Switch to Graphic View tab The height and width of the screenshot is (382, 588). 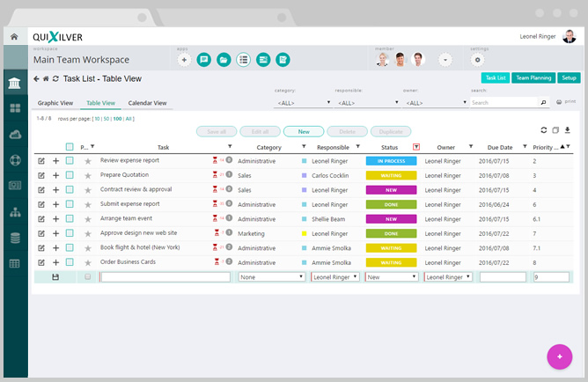[x=55, y=103]
